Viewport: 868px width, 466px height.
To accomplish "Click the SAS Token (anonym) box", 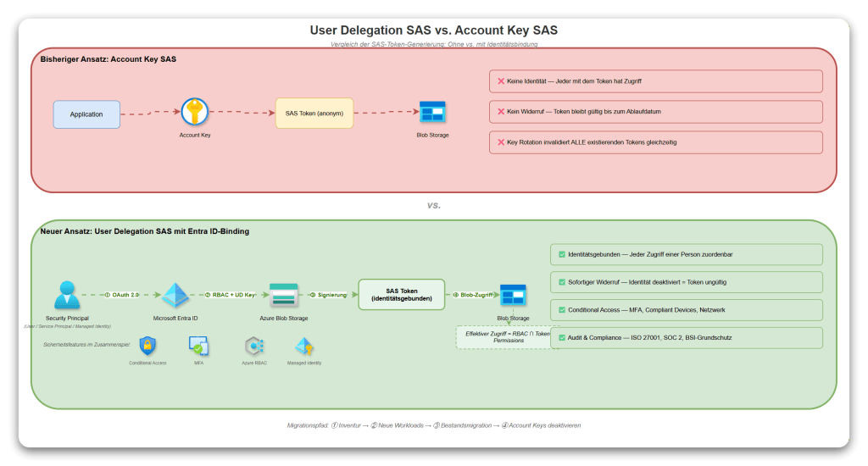I will (x=314, y=114).
